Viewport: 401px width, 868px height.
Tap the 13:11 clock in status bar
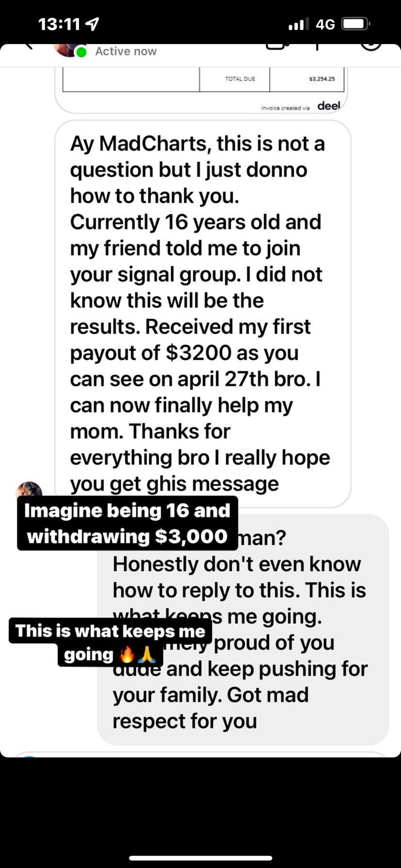click(x=59, y=24)
